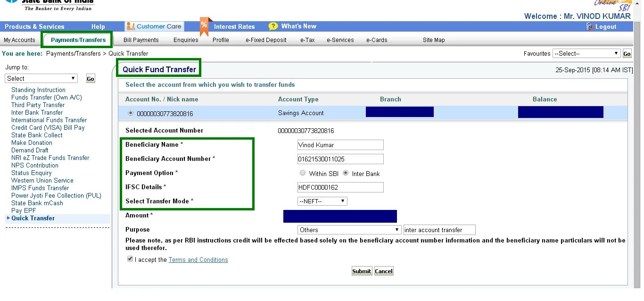Click the Selected Account Number value 00000030773820816
The image size is (644, 301).
click(306, 131)
